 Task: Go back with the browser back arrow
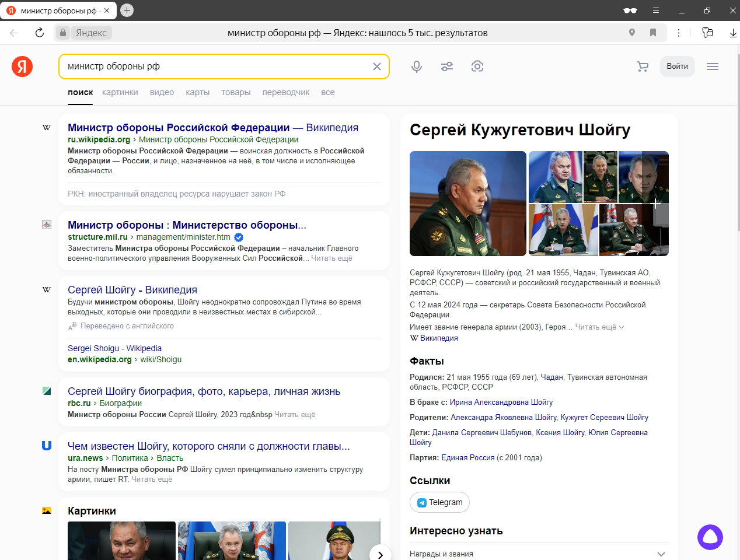tap(14, 33)
